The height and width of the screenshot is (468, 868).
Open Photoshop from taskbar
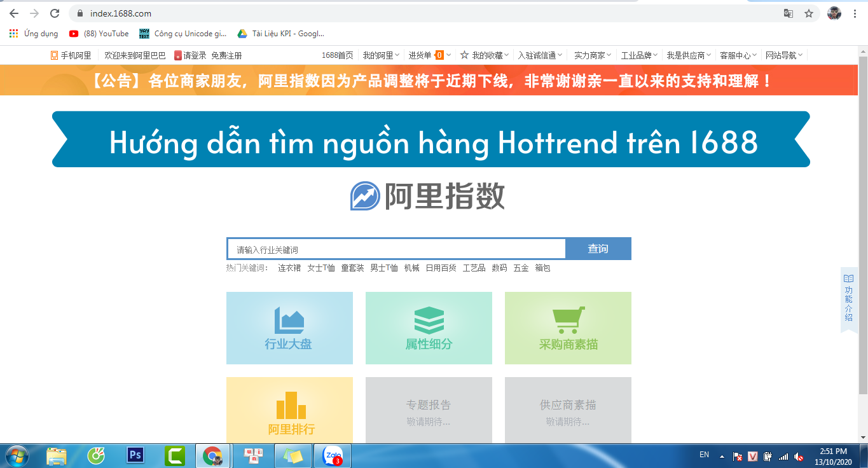click(x=135, y=456)
